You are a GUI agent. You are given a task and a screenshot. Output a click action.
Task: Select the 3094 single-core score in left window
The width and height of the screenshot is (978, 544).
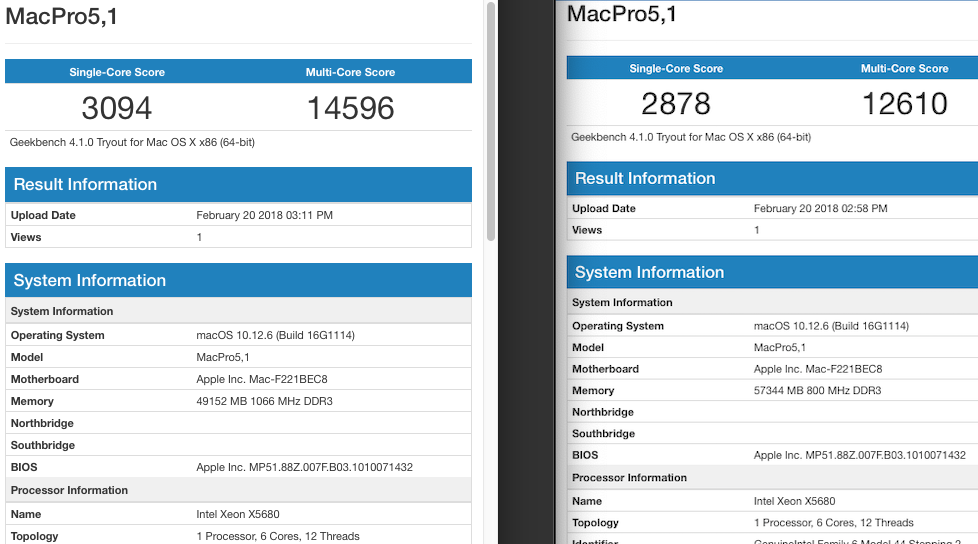[x=117, y=108]
